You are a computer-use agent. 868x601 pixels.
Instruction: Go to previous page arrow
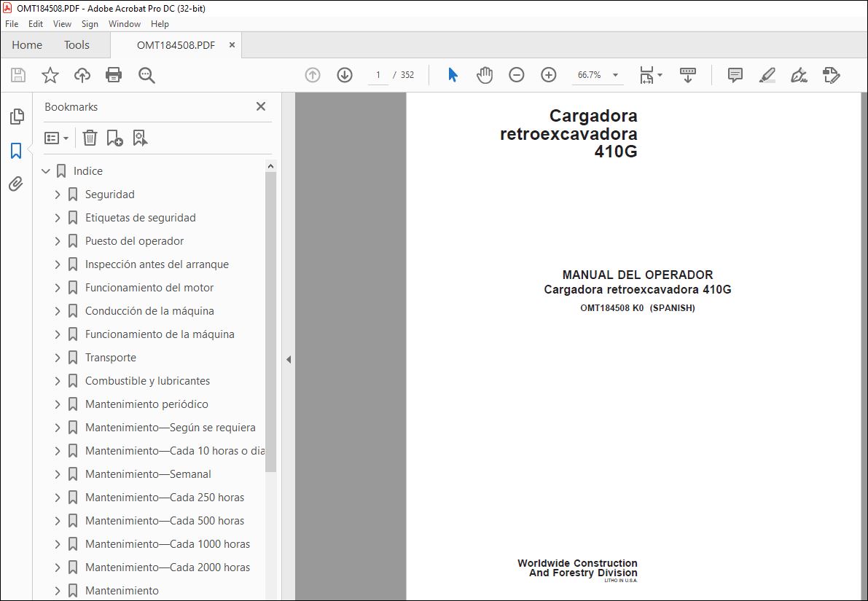[x=313, y=75]
